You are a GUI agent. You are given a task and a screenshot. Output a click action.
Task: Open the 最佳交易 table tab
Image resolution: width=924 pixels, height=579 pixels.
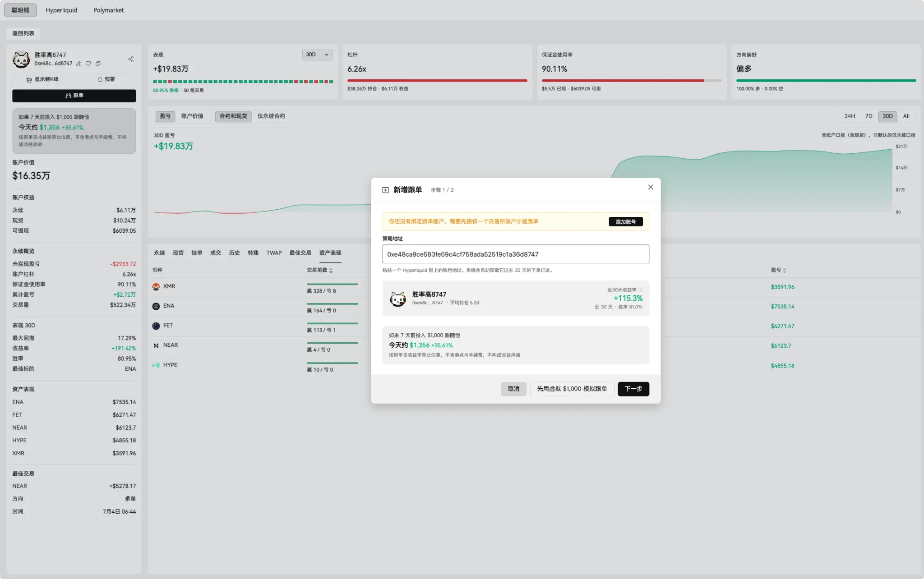click(300, 253)
